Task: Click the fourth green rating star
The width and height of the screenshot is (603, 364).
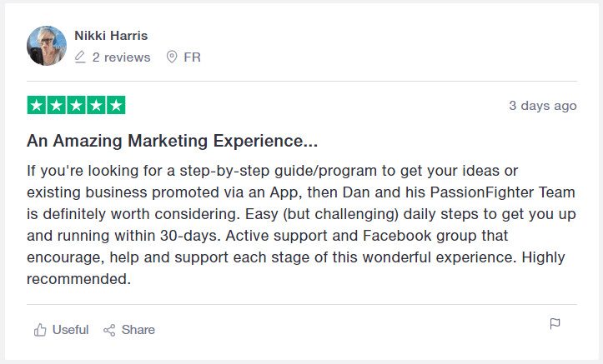Action: pyautogui.click(x=96, y=106)
